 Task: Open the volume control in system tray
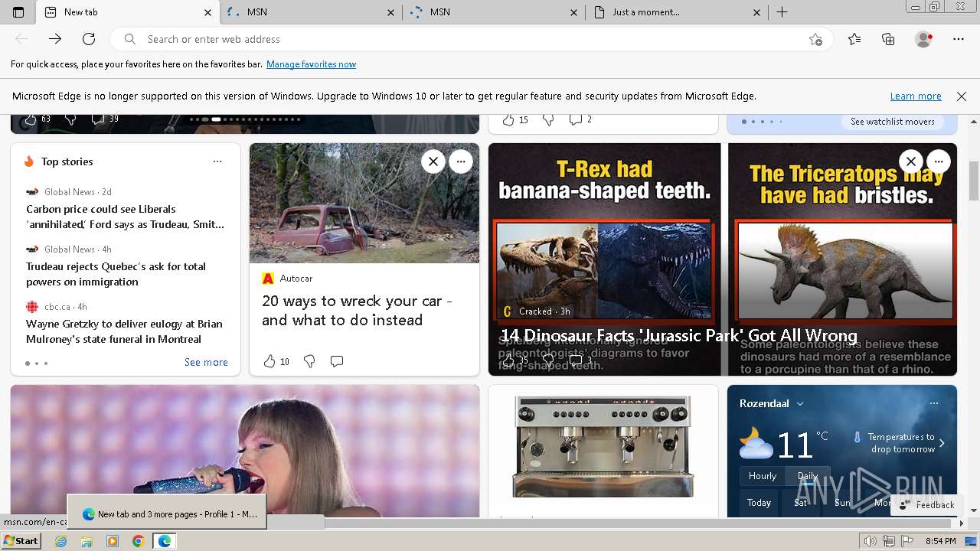(871, 541)
